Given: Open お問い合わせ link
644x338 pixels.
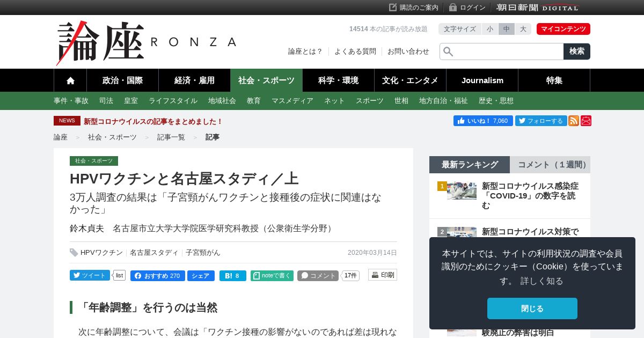Looking at the screenshot, I should pos(408,52).
